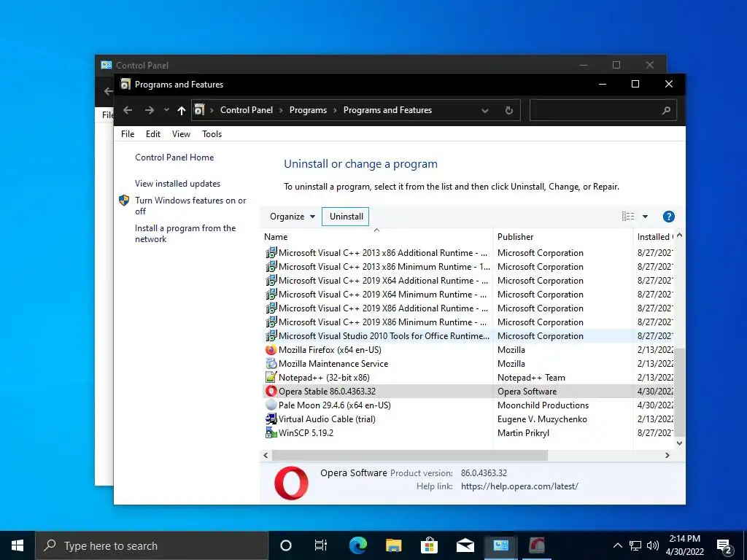The height and width of the screenshot is (560, 747).
Task: Open Help with the question mark icon
Action: tap(668, 217)
